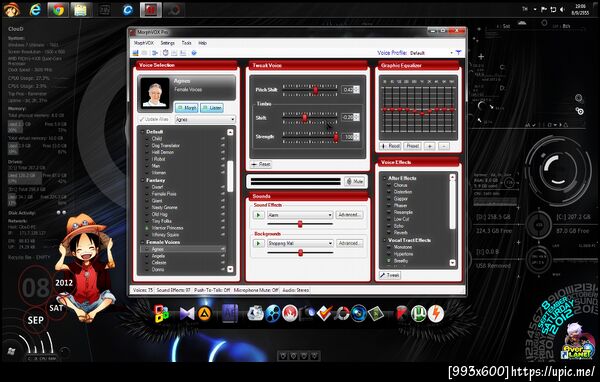Viewport: 600px width, 382px height.
Task: Click the orange lightning bolt dock icon
Action: coord(436,314)
